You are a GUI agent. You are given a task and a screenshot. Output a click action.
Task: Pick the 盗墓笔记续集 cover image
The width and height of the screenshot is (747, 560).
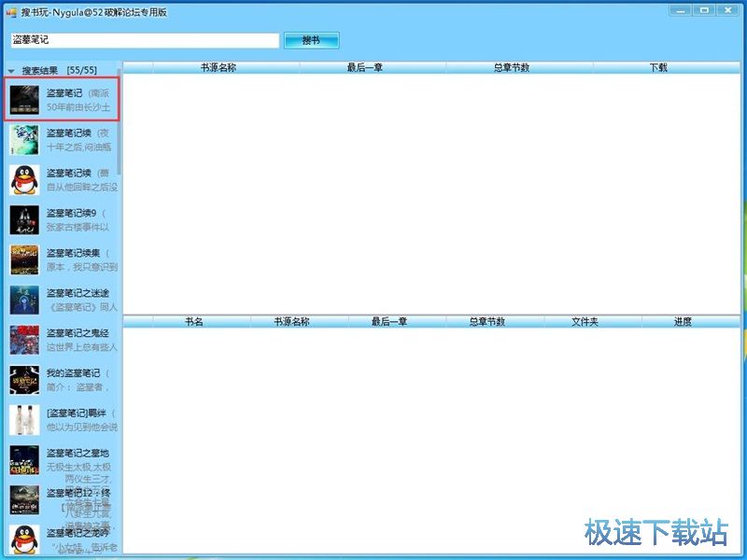24,260
